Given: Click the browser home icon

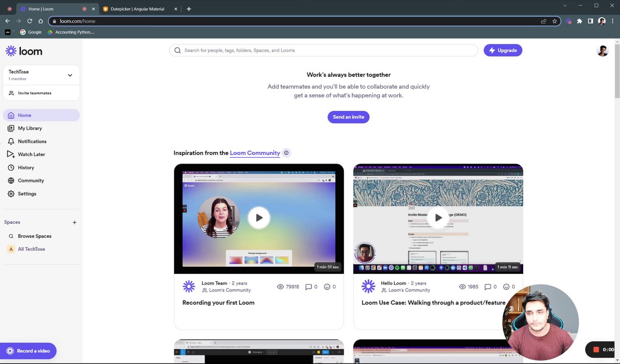Looking at the screenshot, I should (x=41, y=21).
